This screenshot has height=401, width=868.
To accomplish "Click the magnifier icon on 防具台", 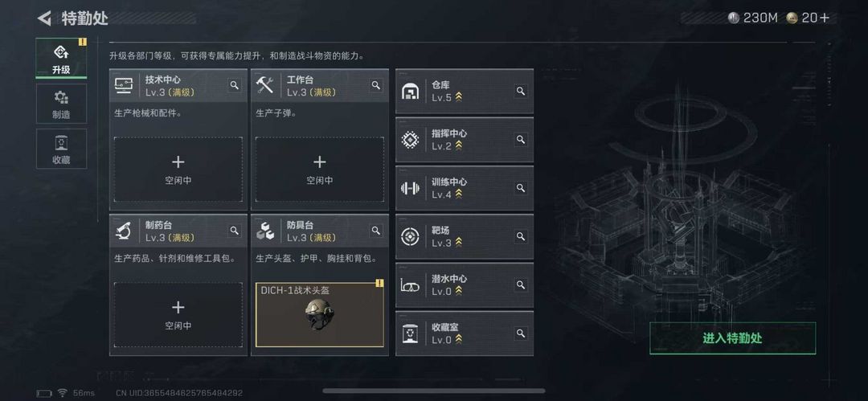I will coord(376,231).
